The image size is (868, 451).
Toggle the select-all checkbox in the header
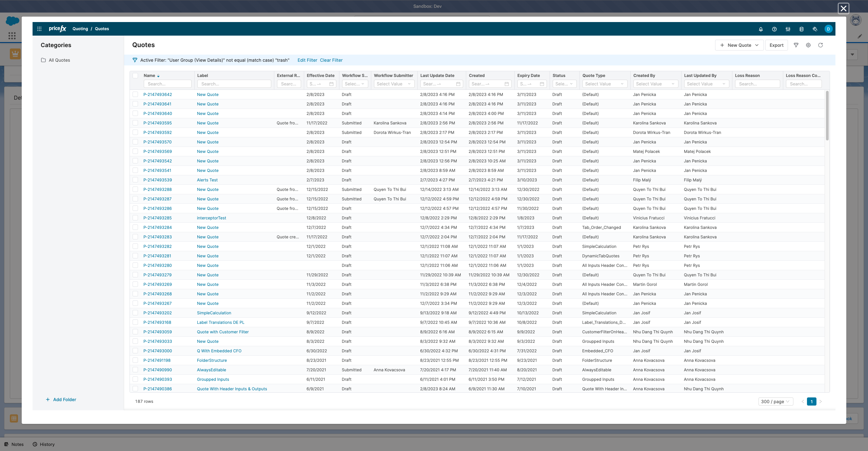tap(135, 75)
